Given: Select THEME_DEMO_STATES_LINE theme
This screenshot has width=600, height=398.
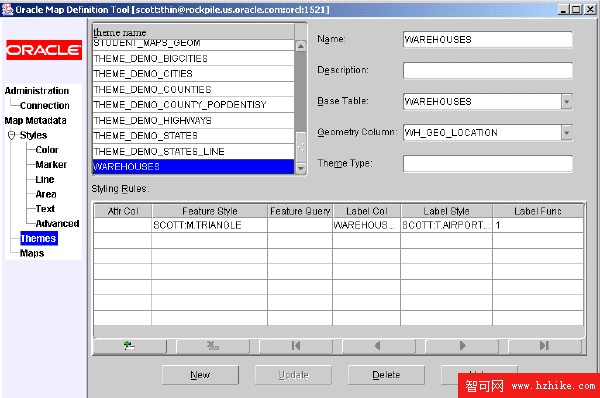Looking at the screenshot, I should pyautogui.click(x=193, y=152).
